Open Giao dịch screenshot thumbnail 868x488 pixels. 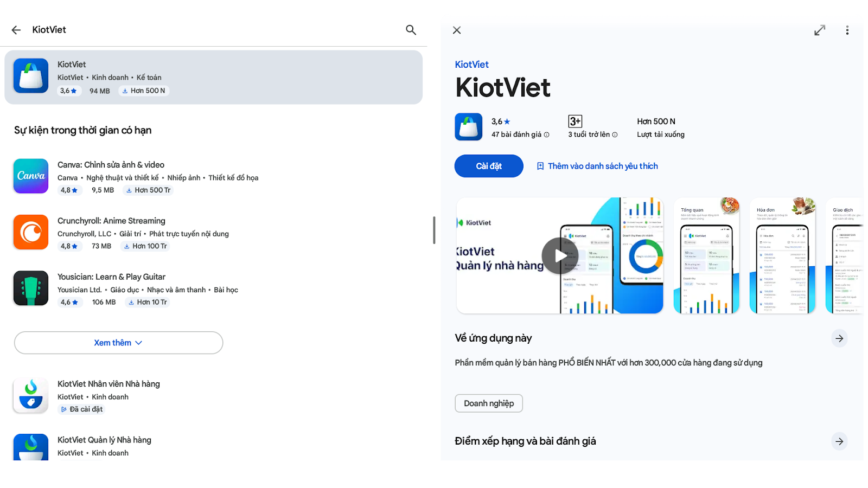[x=844, y=255]
